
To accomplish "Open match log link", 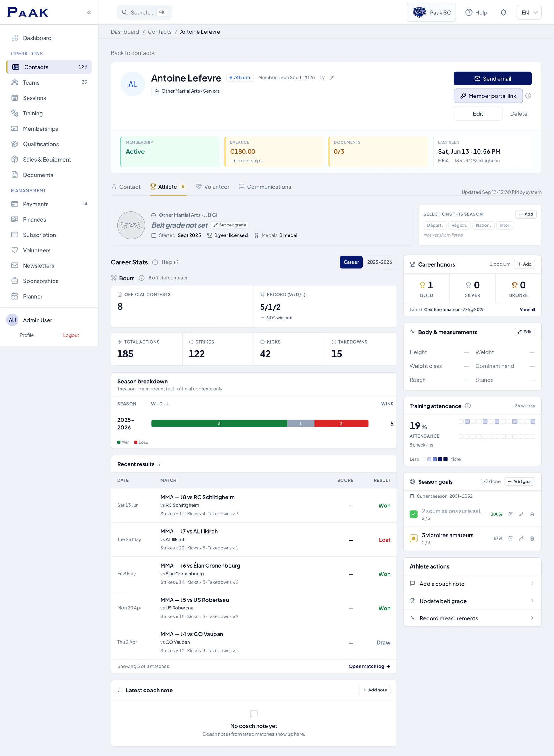I will pos(369,667).
